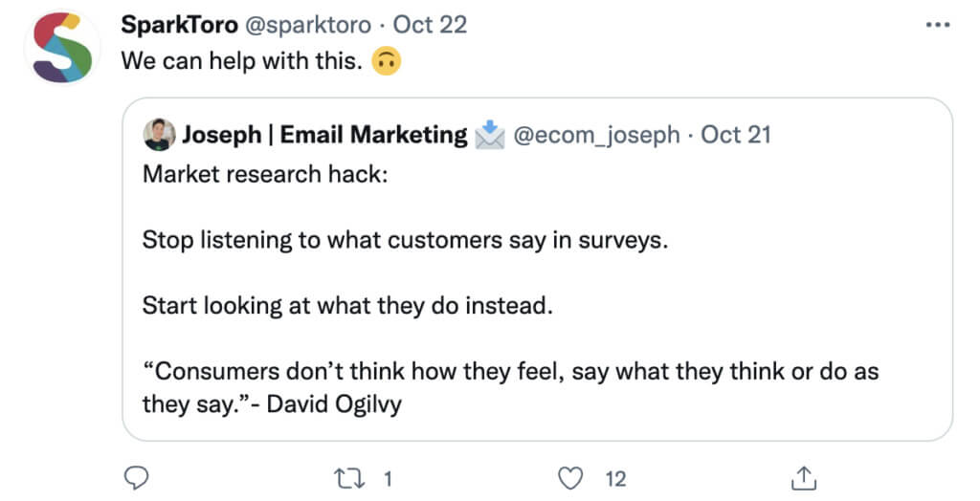
Task: Share the tweet using the share icon
Action: tap(804, 476)
